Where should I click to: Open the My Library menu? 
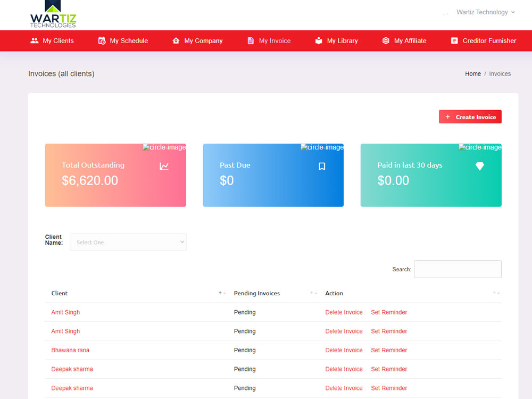(337, 41)
